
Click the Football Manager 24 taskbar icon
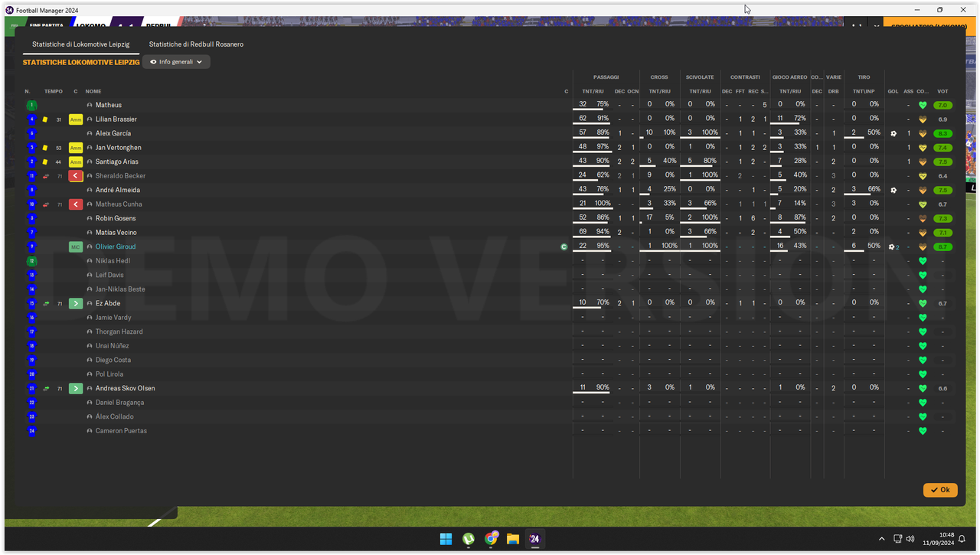(x=534, y=539)
